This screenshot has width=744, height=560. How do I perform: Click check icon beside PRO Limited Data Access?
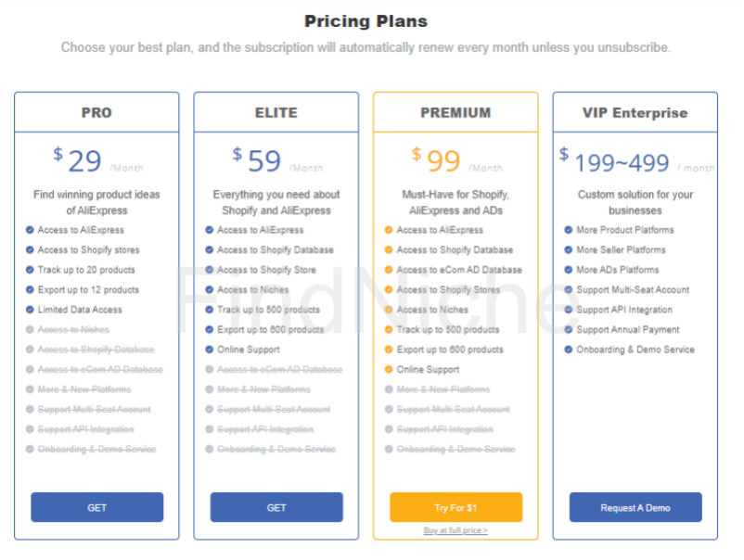tap(30, 310)
